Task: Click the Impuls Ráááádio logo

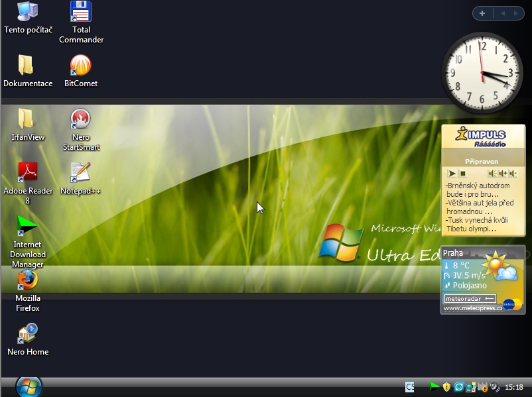Action: point(481,137)
